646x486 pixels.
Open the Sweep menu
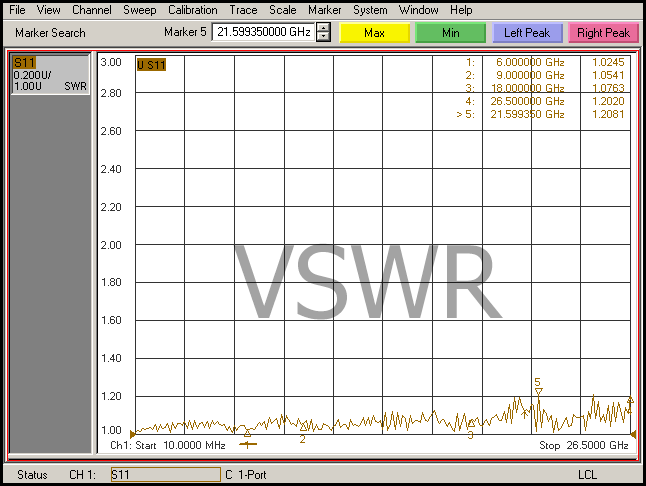tap(139, 10)
